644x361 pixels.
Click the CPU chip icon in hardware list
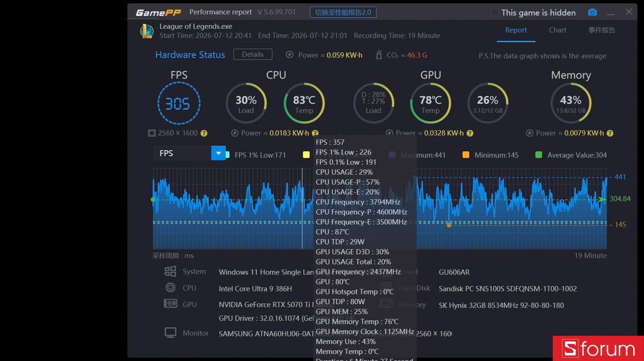(x=170, y=288)
